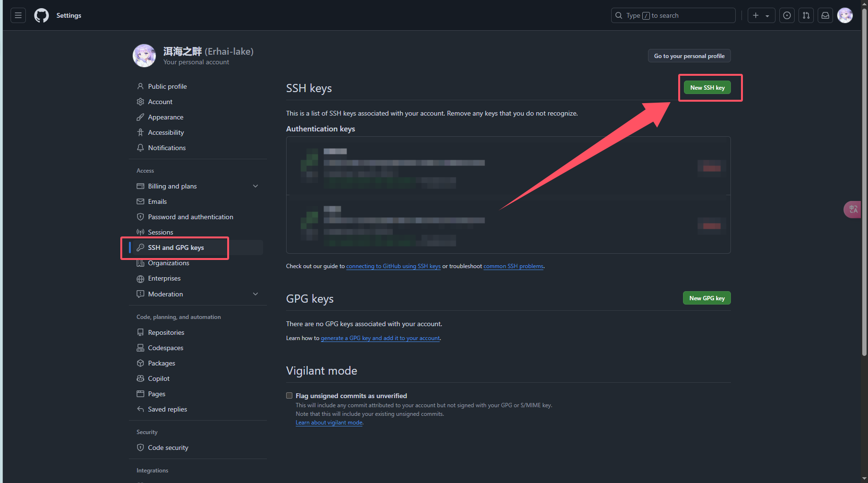The width and height of the screenshot is (868, 483).
Task: Open the Password and authentication settings
Action: coord(190,217)
